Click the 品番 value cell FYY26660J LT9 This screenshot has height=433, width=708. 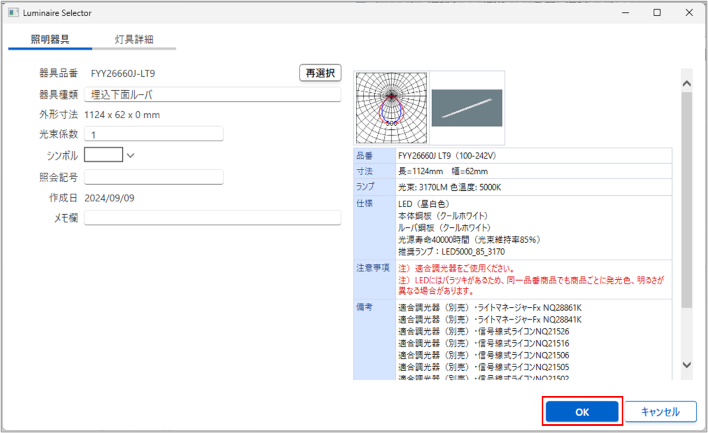531,156
